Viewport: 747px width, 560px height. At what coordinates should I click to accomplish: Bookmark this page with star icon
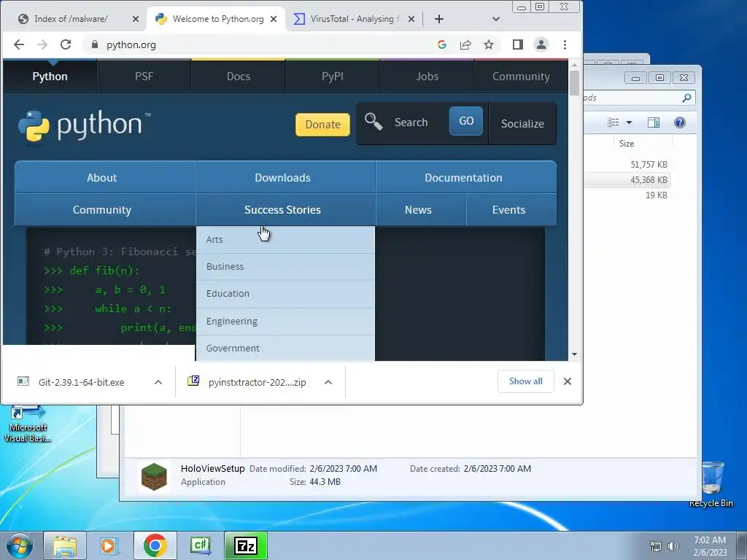(489, 44)
